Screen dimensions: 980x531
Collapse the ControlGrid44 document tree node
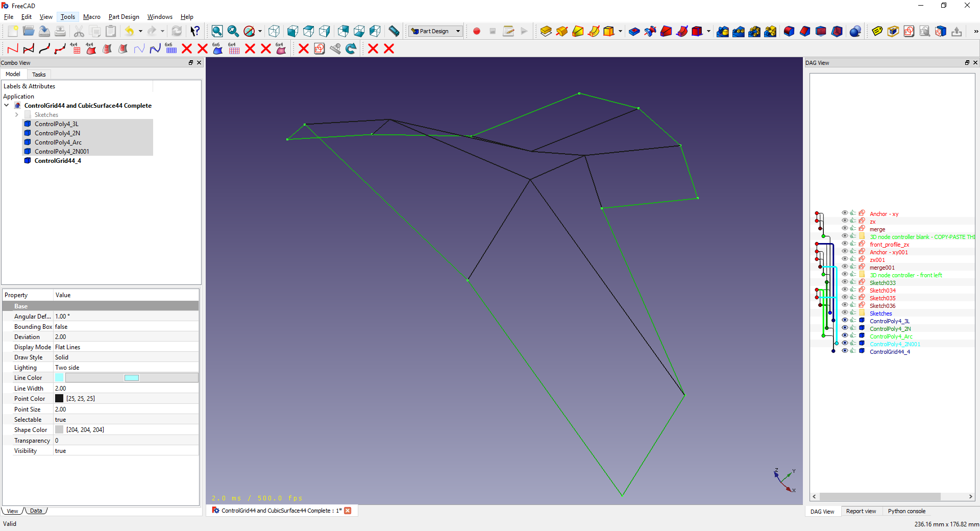[7, 106]
